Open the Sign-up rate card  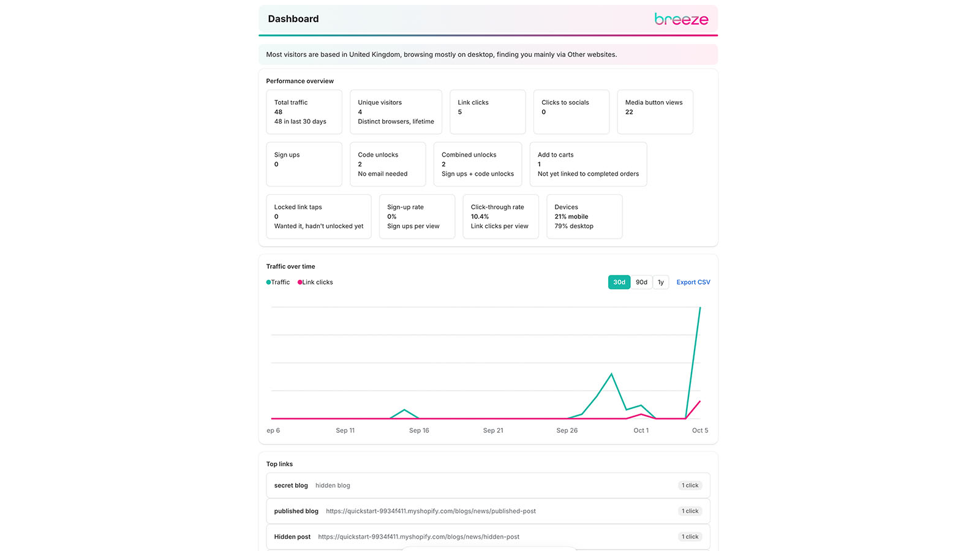tap(417, 217)
